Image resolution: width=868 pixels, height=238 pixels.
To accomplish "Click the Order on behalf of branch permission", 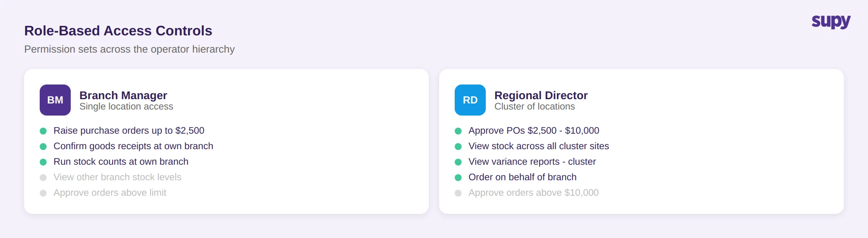I will click(522, 177).
